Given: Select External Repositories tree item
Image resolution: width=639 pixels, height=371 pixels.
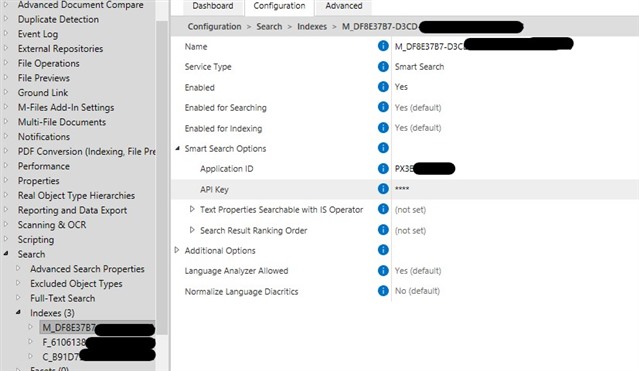Looking at the screenshot, I should 60,49.
